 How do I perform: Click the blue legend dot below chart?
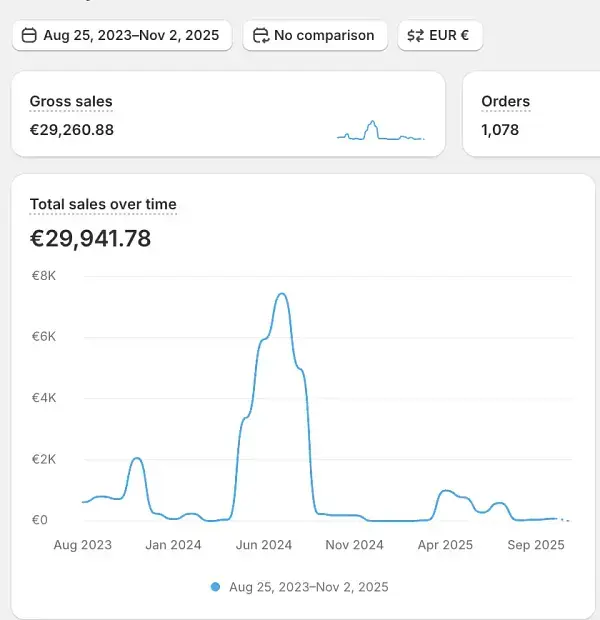215,587
